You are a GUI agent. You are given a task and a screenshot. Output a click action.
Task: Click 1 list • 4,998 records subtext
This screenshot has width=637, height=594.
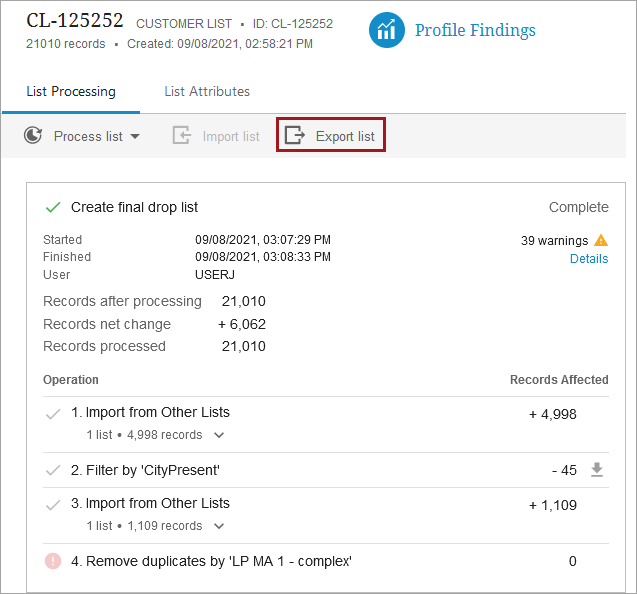pyautogui.click(x=144, y=435)
